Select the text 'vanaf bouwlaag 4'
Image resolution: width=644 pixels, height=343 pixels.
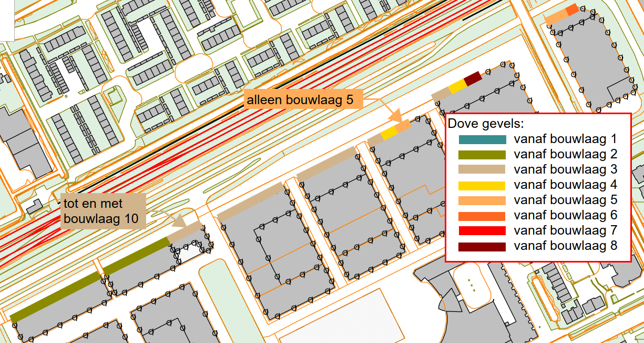(x=566, y=185)
